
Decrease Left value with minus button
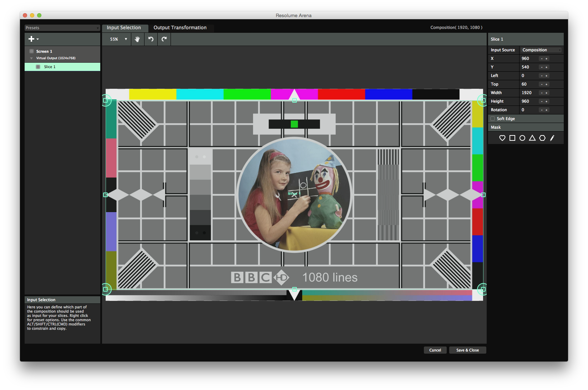pos(542,76)
